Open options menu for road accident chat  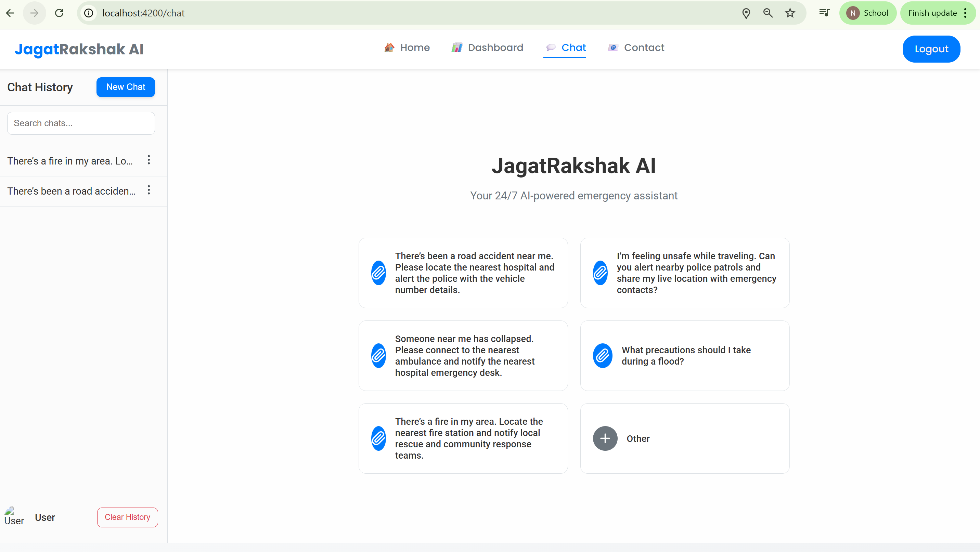coord(149,190)
